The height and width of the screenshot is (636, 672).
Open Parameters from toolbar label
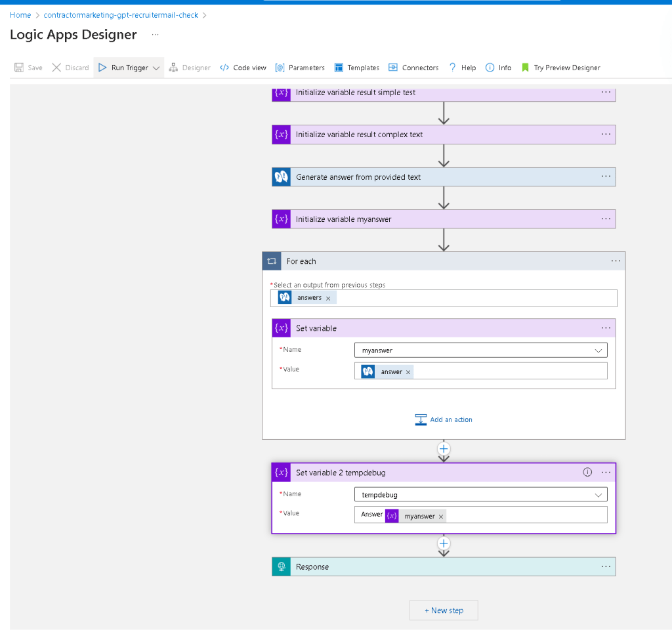[x=307, y=68]
